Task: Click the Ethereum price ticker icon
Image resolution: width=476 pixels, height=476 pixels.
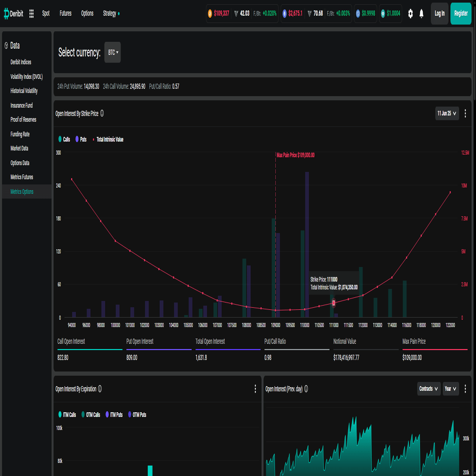Action: tap(284, 14)
